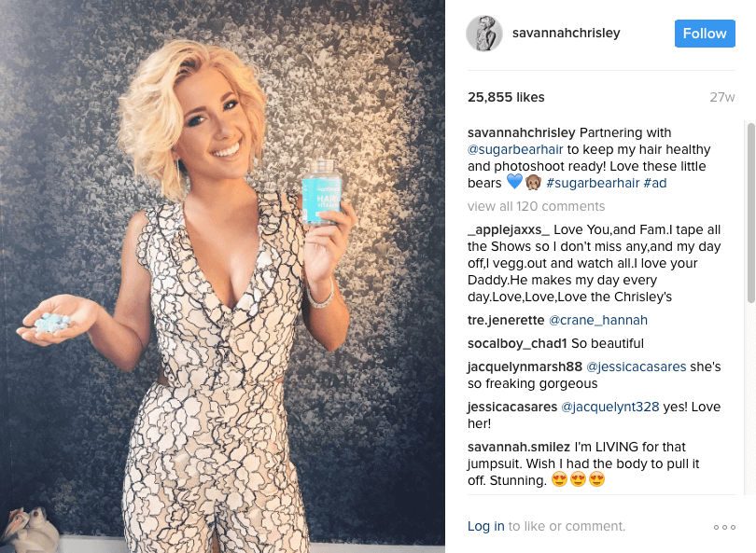Open tre.jenerette commenter profile
The height and width of the screenshot is (553, 756).
point(506,320)
